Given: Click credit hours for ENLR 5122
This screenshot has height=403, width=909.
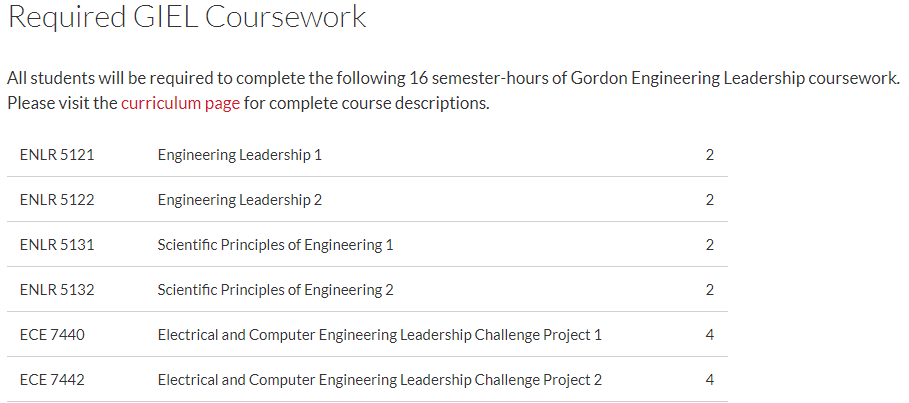Looking at the screenshot, I should click(x=710, y=200).
